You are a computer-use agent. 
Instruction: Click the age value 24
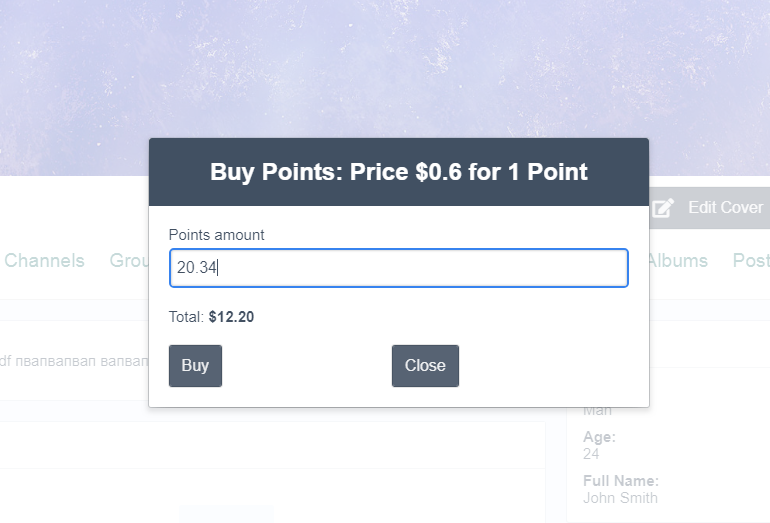coord(591,454)
